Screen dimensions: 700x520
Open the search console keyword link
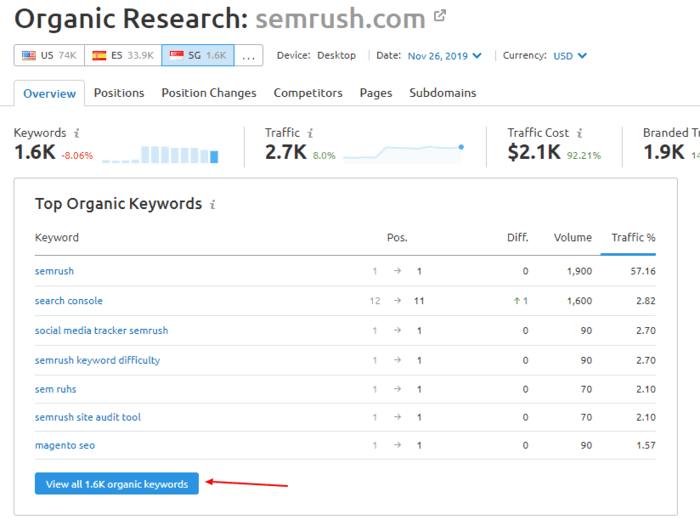pyautogui.click(x=69, y=301)
